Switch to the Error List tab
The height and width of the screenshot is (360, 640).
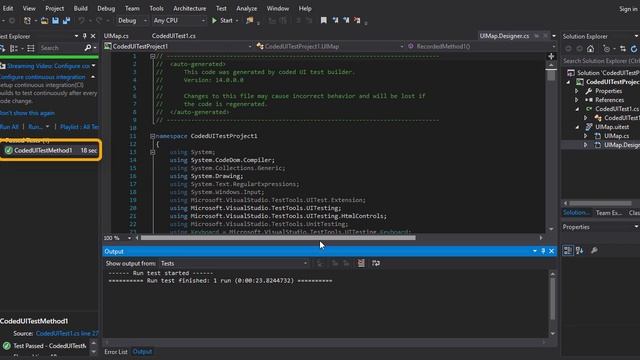116,352
